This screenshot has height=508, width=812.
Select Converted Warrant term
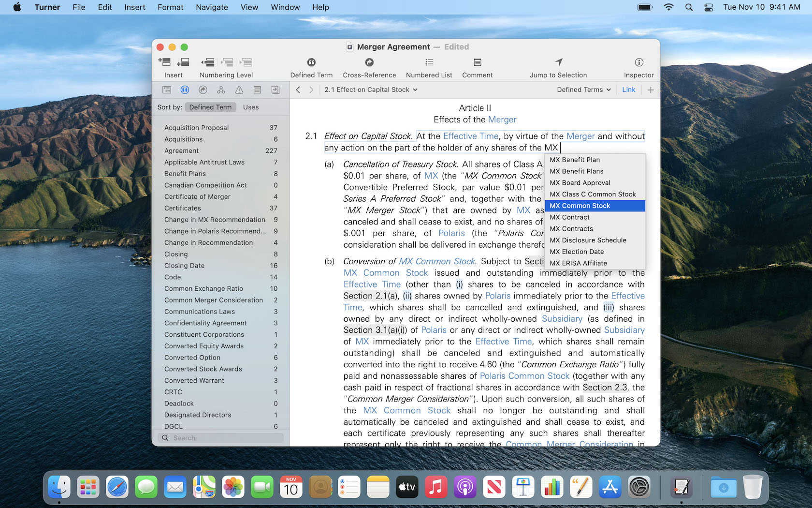pos(220,381)
